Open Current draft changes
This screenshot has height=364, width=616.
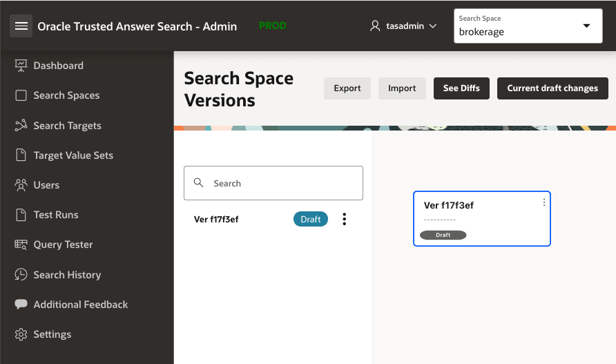(x=552, y=88)
